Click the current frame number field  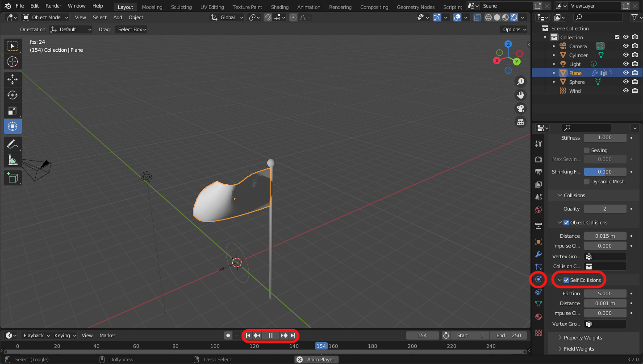point(422,335)
